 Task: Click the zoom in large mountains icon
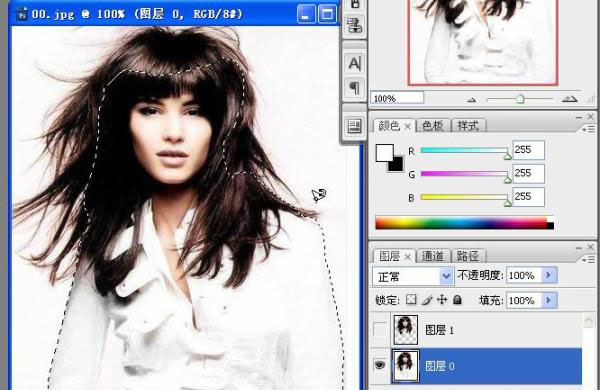pos(569,99)
